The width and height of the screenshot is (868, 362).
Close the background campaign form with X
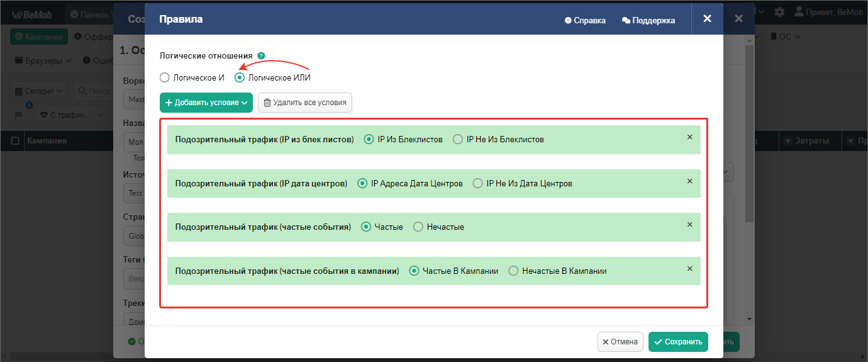(739, 19)
